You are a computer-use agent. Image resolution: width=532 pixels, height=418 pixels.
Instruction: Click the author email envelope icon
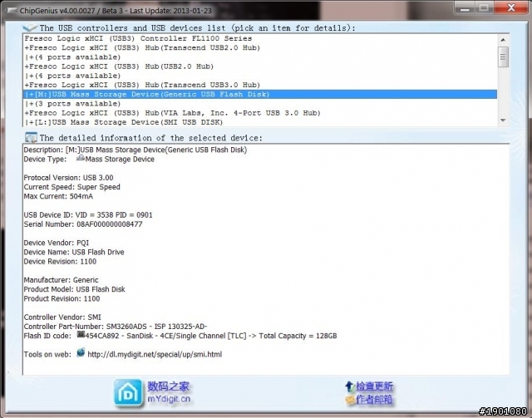(350, 400)
